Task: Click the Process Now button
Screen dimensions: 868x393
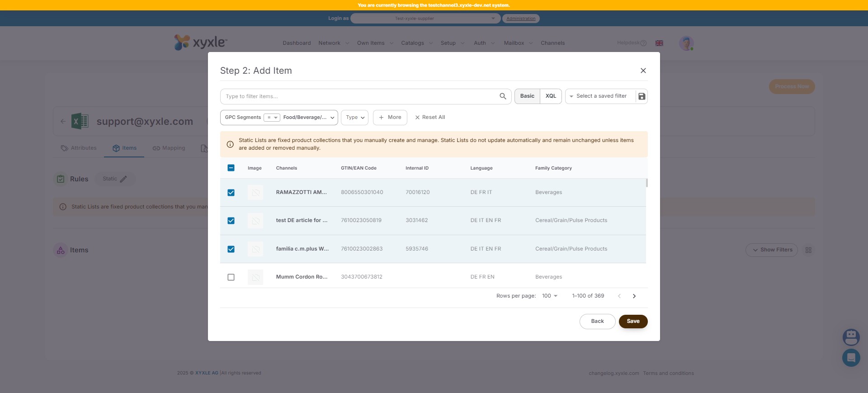Action: click(792, 86)
